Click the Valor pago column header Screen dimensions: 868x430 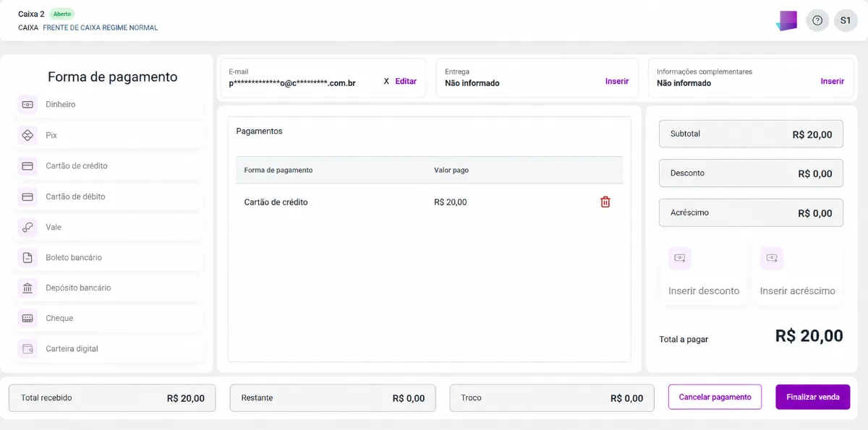point(451,171)
